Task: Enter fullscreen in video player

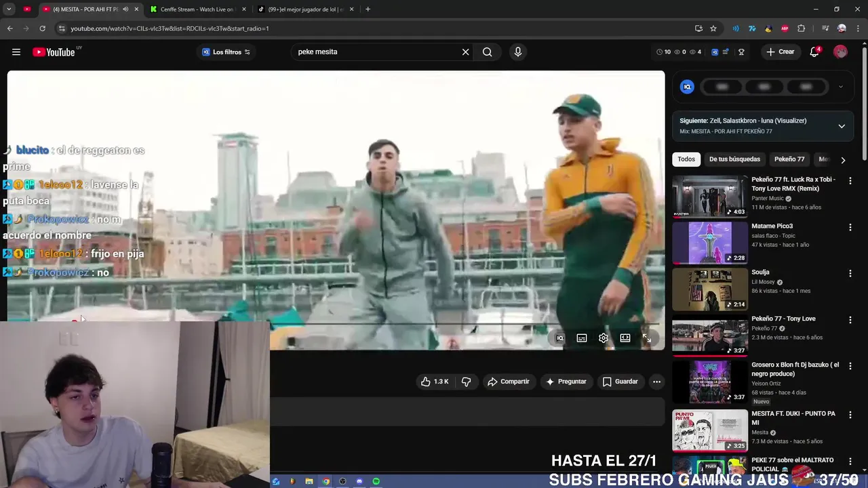Action: pos(647,338)
